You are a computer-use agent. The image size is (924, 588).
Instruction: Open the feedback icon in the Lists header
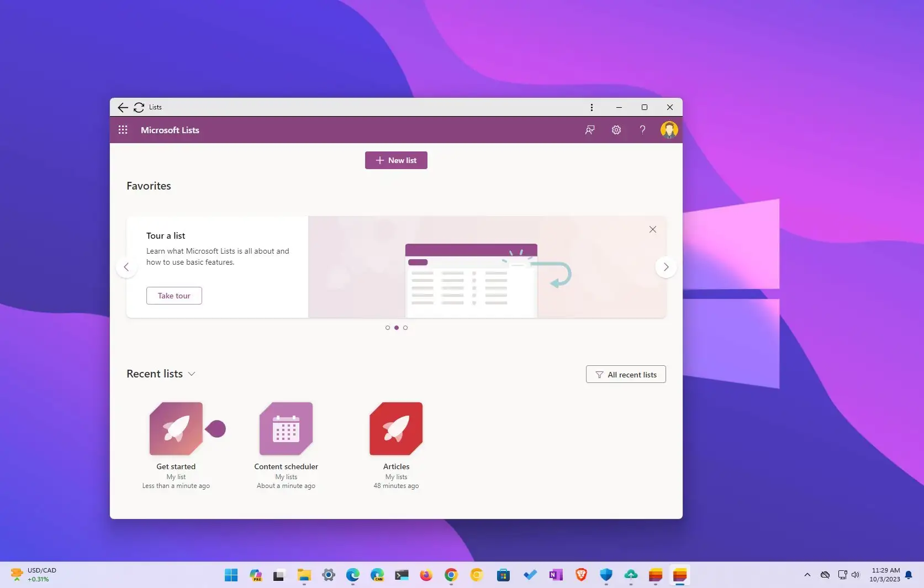pos(590,130)
